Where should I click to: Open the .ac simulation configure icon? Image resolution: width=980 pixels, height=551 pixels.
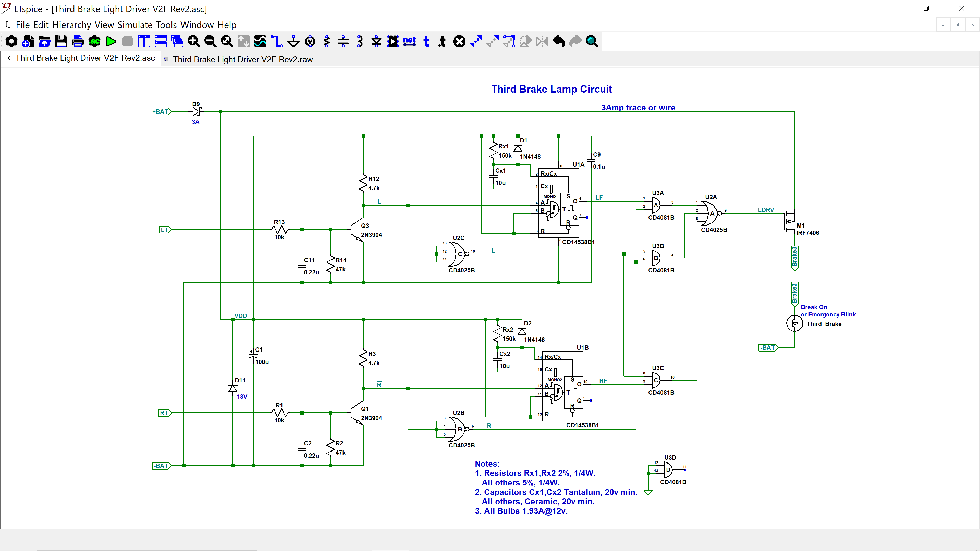coord(94,41)
